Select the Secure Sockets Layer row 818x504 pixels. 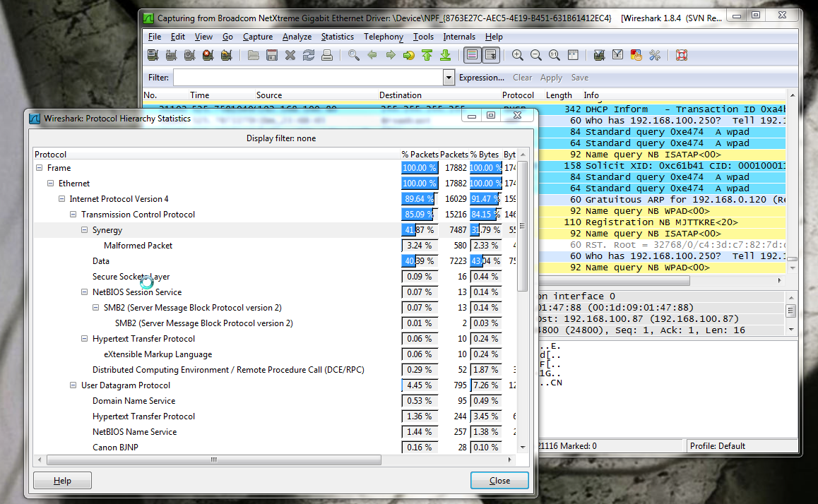coord(275,277)
